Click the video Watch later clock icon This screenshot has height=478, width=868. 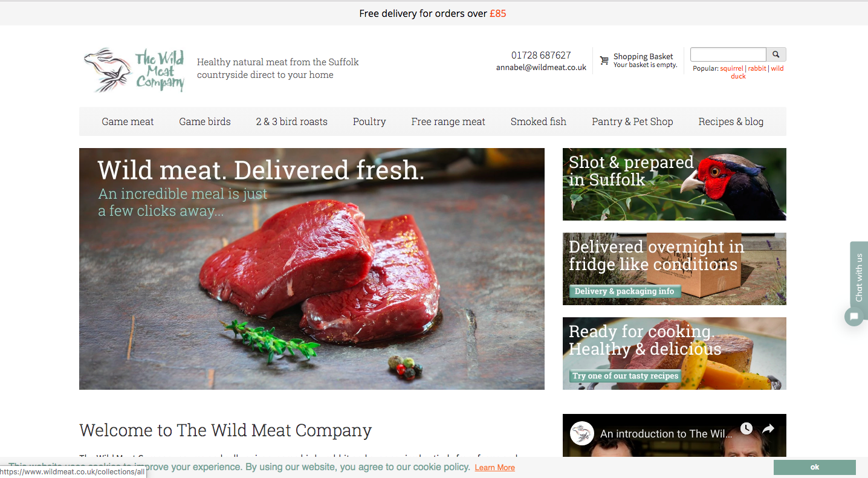[747, 428]
